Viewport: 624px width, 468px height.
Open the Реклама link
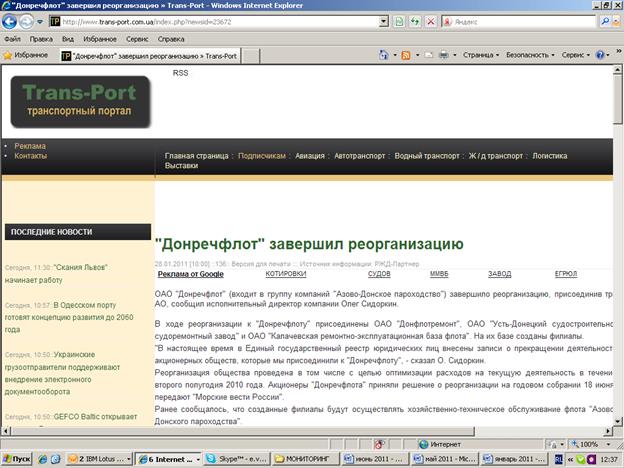click(30, 146)
